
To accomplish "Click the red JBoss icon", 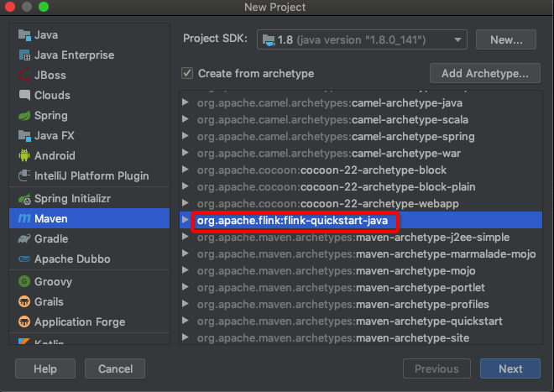I will coord(24,75).
